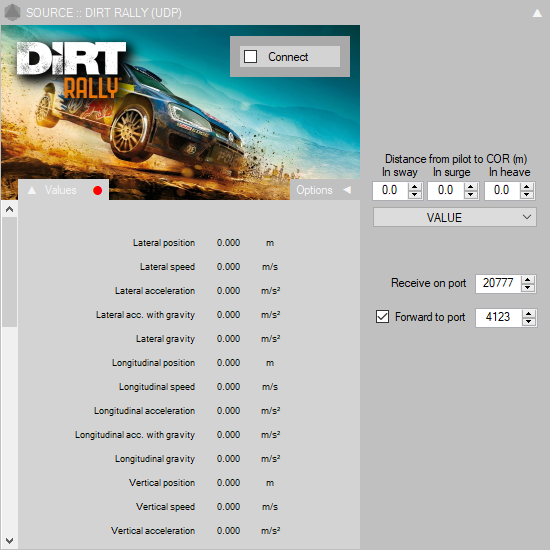Select the Vertical position label
Image resolution: width=550 pixels, height=550 pixels.
(162, 483)
